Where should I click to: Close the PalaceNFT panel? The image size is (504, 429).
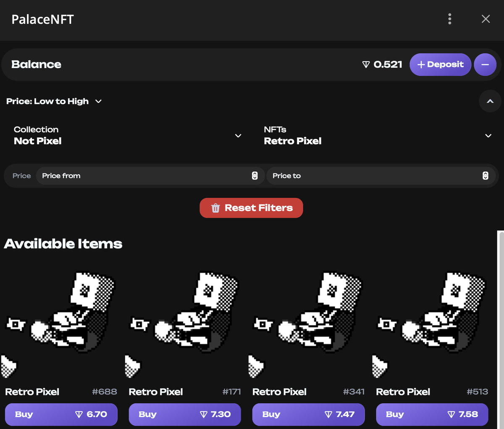point(486,19)
